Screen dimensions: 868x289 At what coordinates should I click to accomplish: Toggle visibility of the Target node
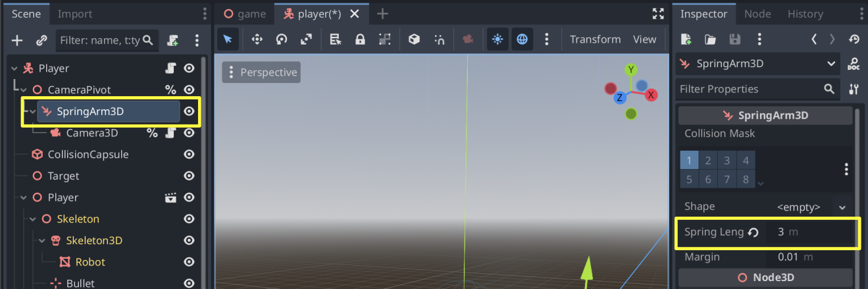189,176
